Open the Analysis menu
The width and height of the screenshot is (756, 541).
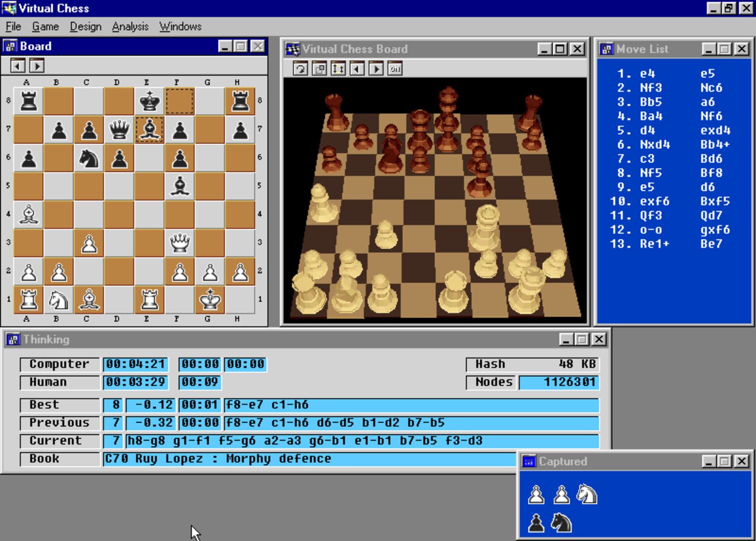130,27
